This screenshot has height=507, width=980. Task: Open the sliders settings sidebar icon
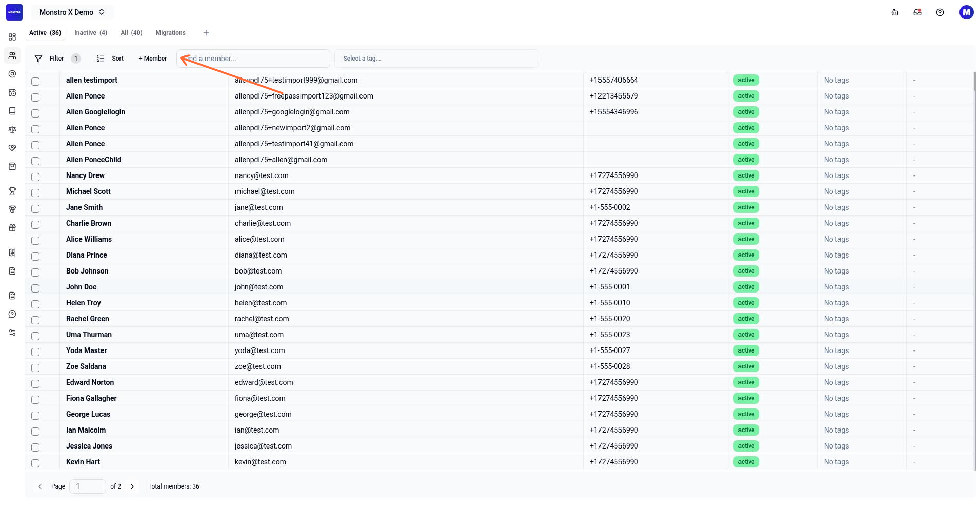pyautogui.click(x=12, y=333)
